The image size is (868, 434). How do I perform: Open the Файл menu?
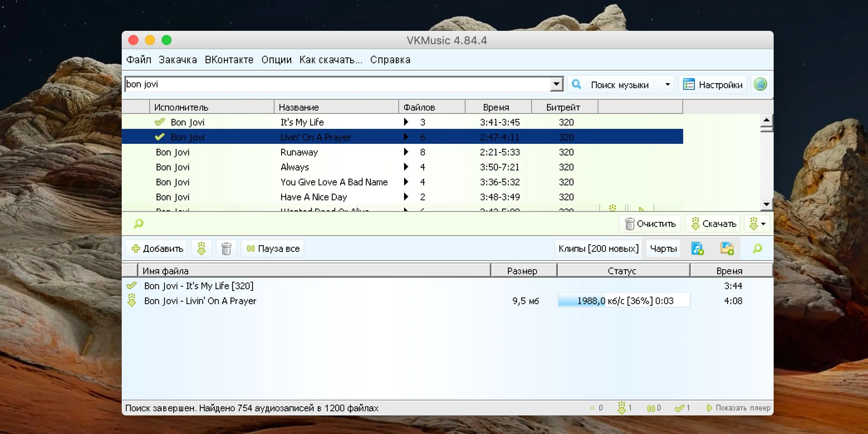(x=139, y=60)
